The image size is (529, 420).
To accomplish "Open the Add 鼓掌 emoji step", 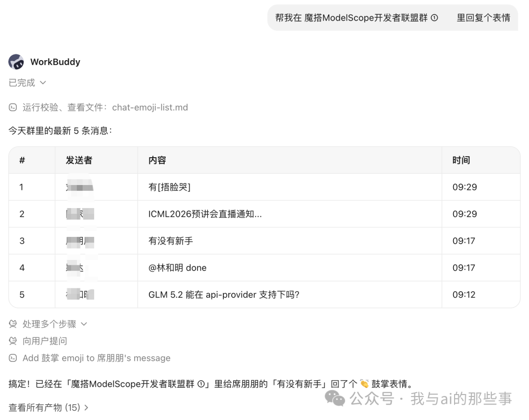I will [96, 358].
